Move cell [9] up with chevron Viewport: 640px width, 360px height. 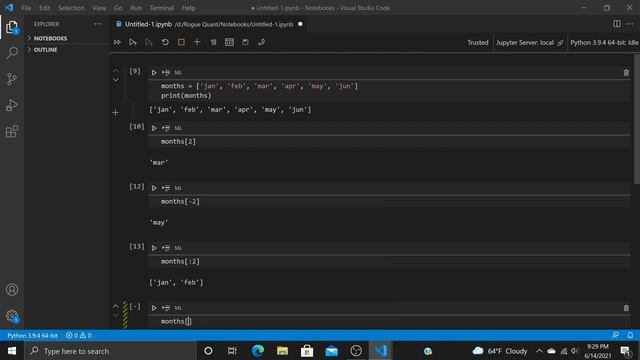coord(116,71)
